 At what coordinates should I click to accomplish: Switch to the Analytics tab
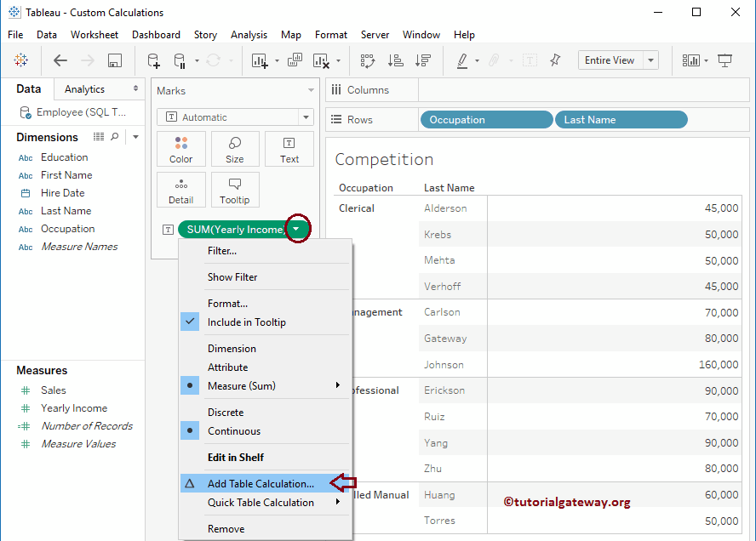click(85, 89)
